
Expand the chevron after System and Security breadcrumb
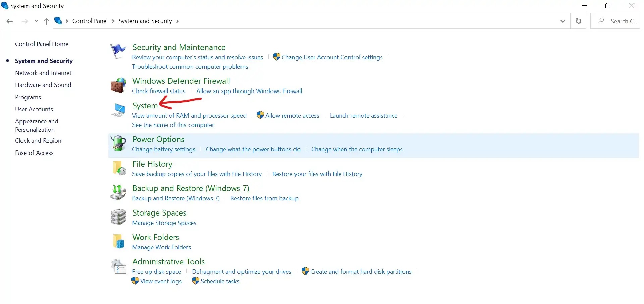click(177, 21)
